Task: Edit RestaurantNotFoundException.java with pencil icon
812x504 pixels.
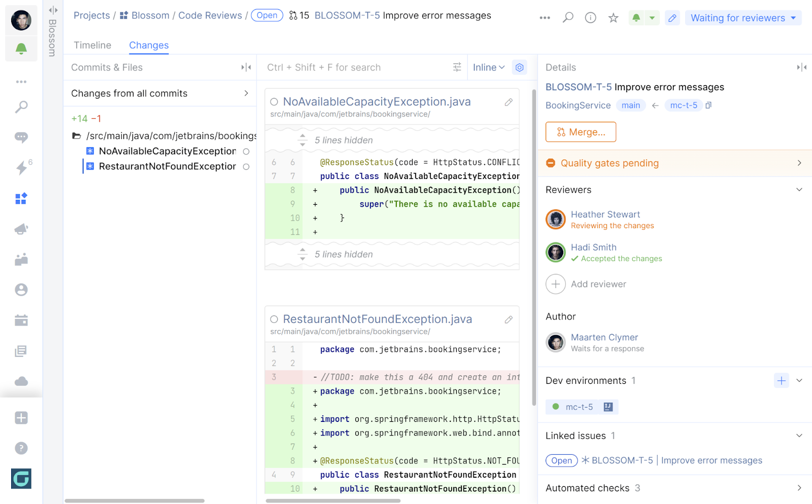Action: (x=509, y=319)
